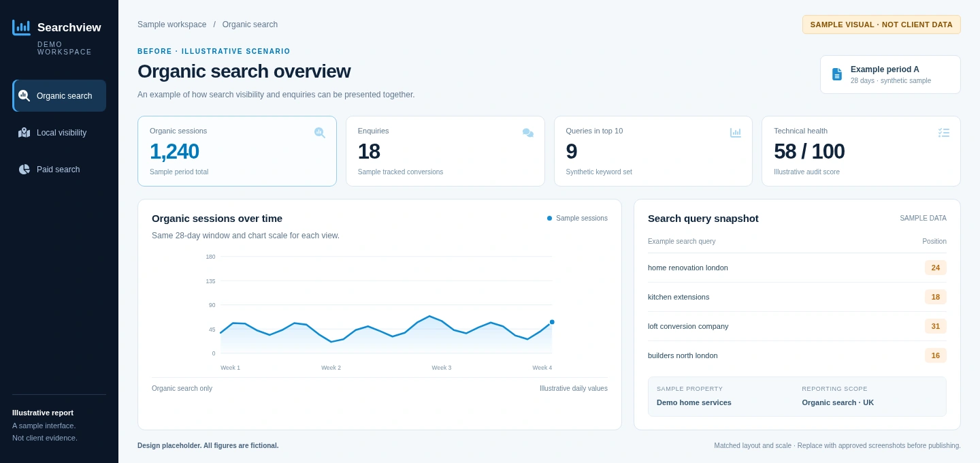Click the document icon beside Example period A
Viewport: 980px width, 463px height.
point(837,74)
